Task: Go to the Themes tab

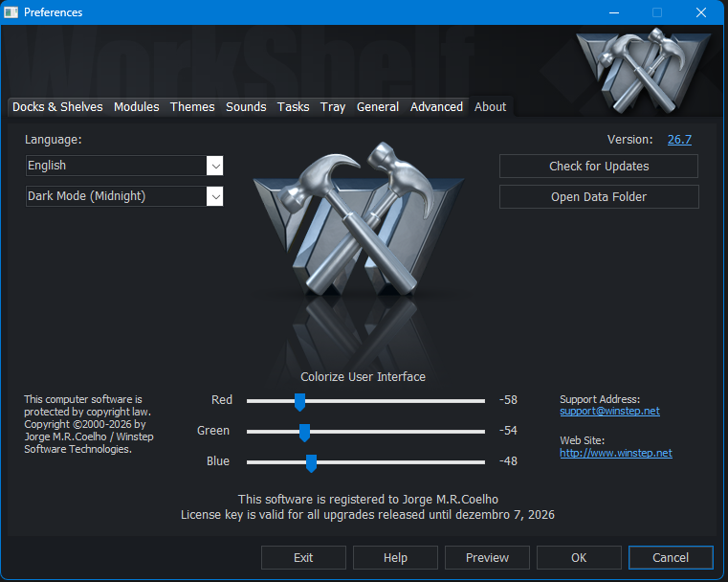Action: click(x=192, y=107)
